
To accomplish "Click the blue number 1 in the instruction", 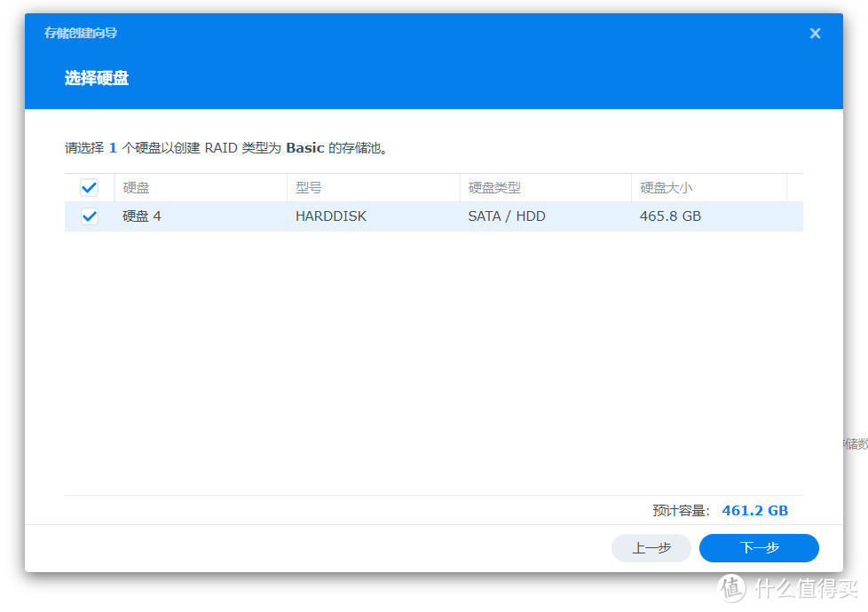I will (x=113, y=148).
